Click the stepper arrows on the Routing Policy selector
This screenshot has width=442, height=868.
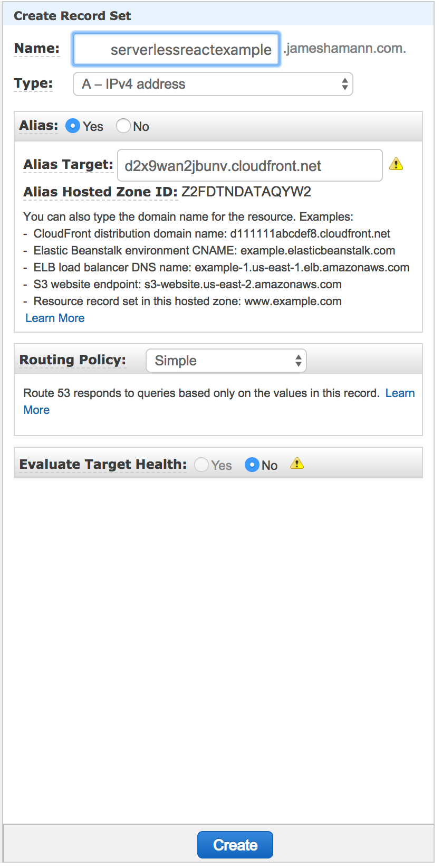point(298,361)
